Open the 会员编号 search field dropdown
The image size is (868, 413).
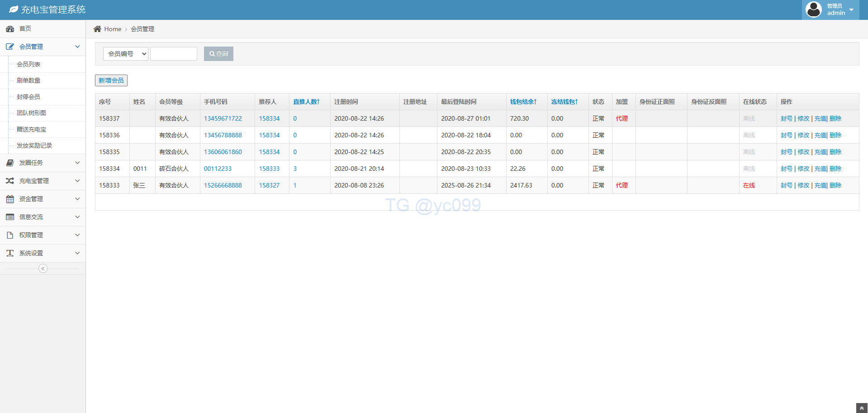(126, 54)
